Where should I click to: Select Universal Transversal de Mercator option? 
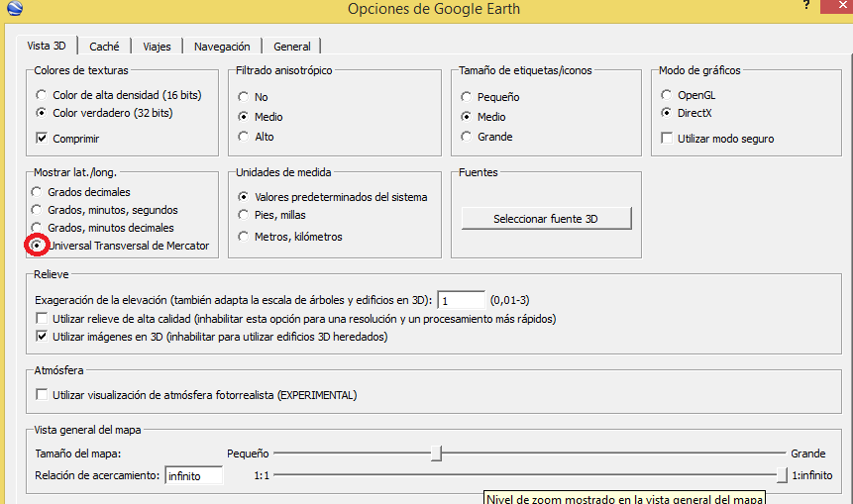click(x=37, y=246)
